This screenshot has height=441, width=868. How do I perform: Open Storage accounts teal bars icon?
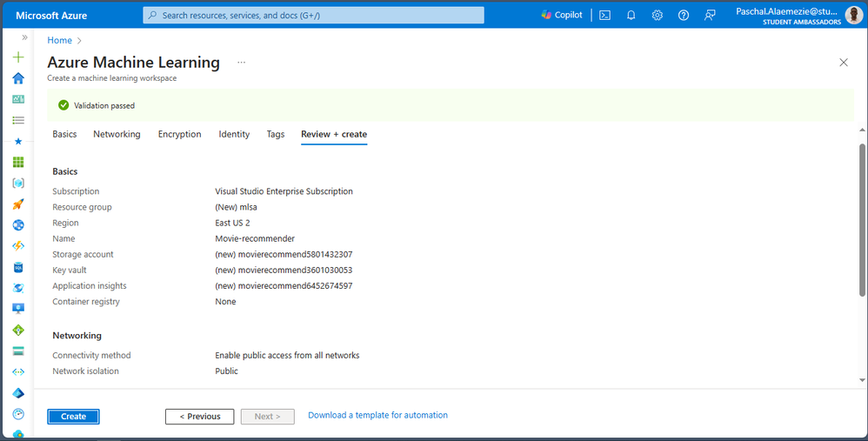18,351
